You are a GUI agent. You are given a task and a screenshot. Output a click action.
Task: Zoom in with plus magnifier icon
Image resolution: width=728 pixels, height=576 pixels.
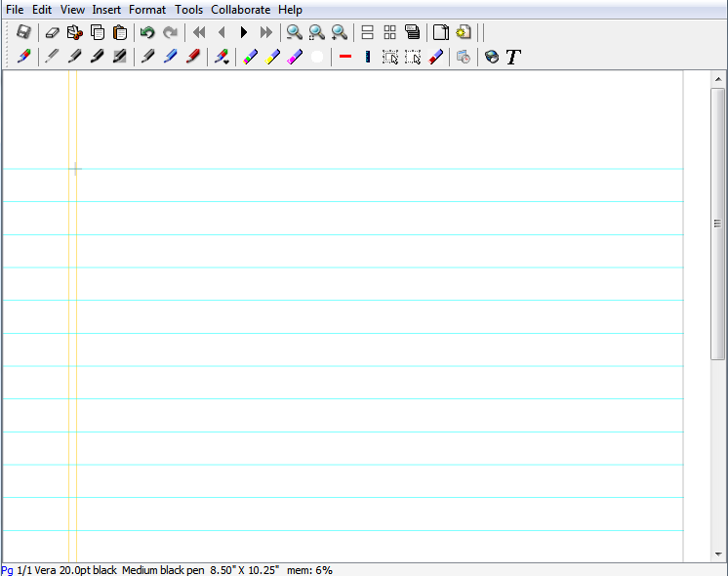pos(340,32)
